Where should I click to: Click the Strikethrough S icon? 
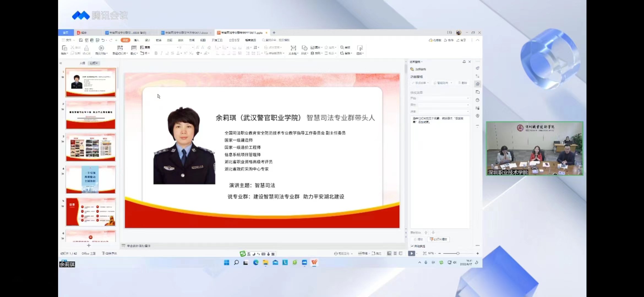(172, 53)
